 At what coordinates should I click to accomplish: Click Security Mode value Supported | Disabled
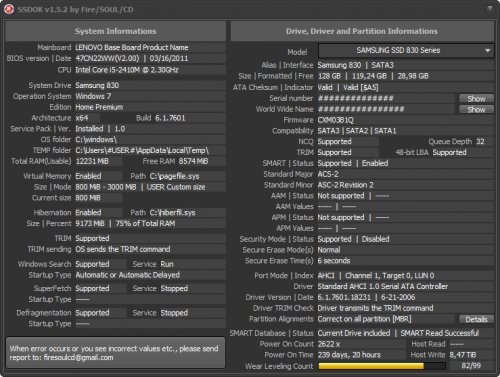[353, 239]
